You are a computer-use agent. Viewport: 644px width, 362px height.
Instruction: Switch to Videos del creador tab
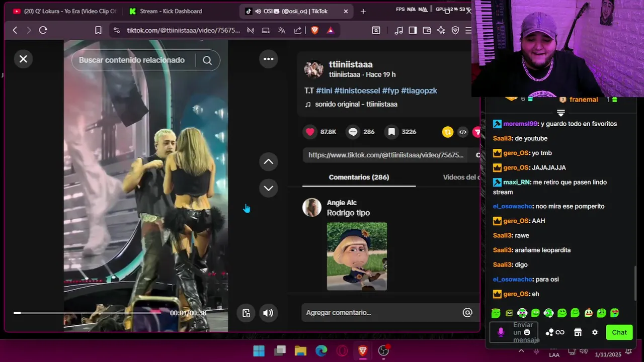click(x=461, y=177)
